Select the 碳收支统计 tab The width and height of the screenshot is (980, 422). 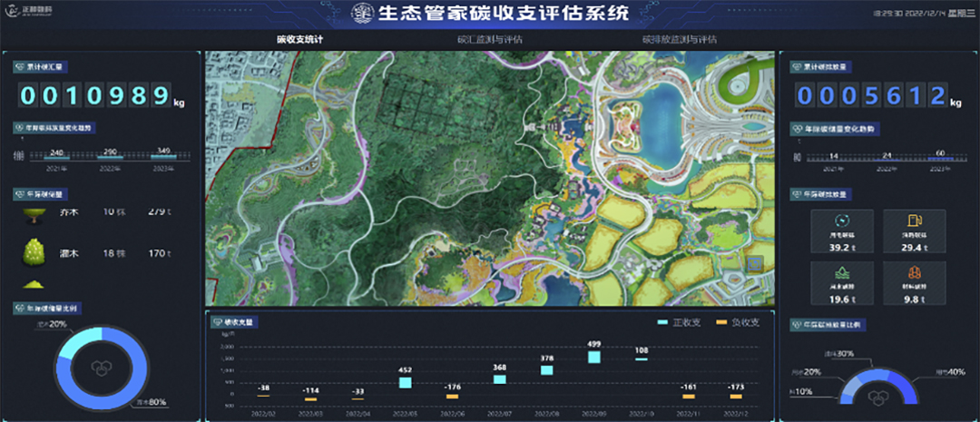point(299,40)
